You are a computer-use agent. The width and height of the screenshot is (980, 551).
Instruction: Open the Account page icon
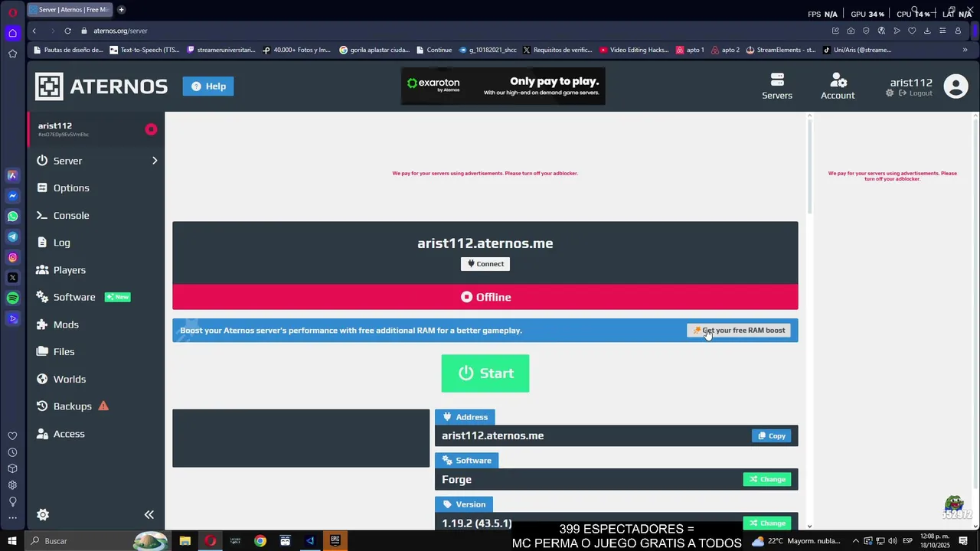[x=838, y=86]
